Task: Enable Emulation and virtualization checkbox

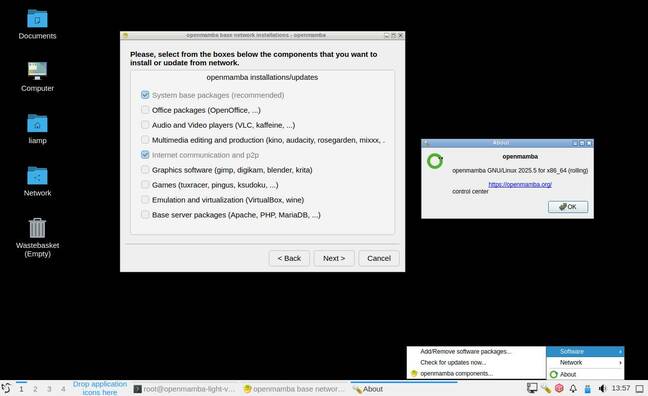Action: coord(145,200)
